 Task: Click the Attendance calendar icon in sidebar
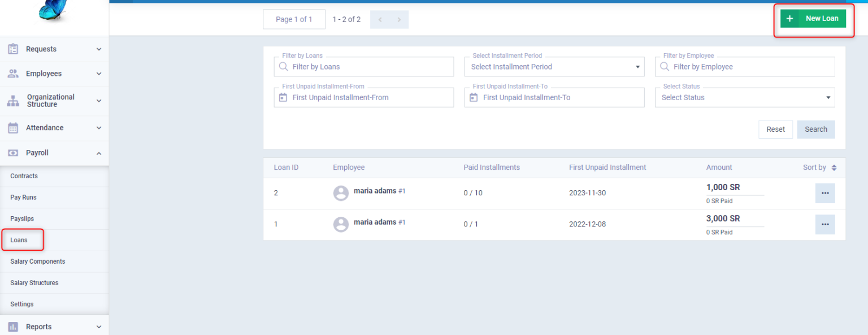[x=13, y=128]
